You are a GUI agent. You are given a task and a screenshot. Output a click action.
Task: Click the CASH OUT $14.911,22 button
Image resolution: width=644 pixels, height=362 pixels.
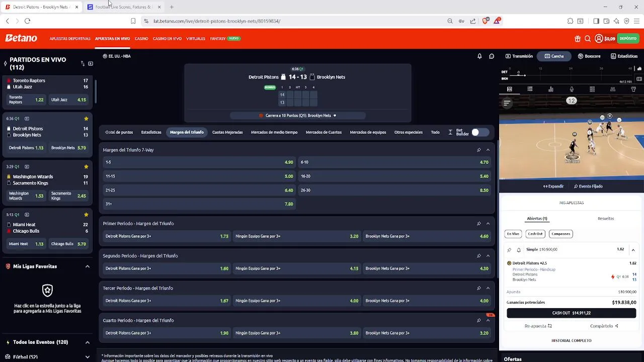(572, 313)
